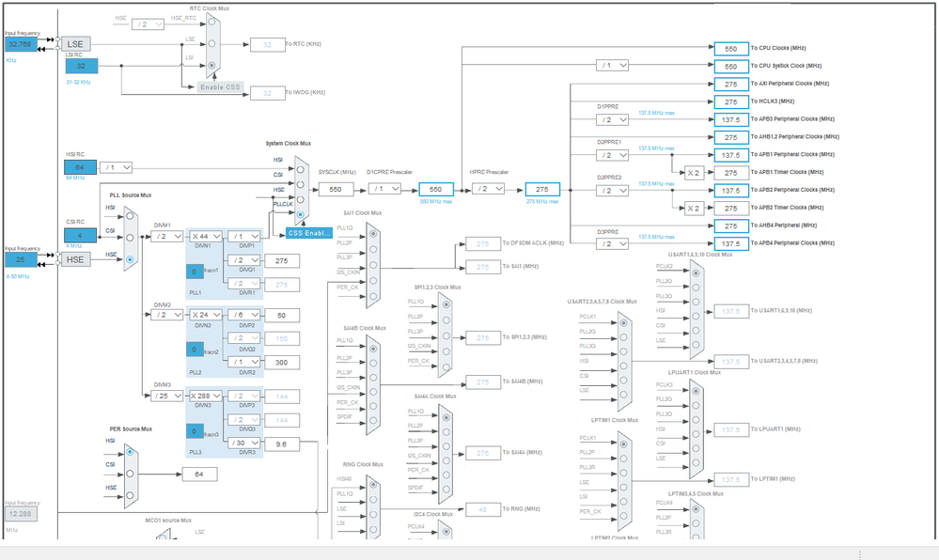Select HSE in System Clock Mux

click(x=301, y=199)
